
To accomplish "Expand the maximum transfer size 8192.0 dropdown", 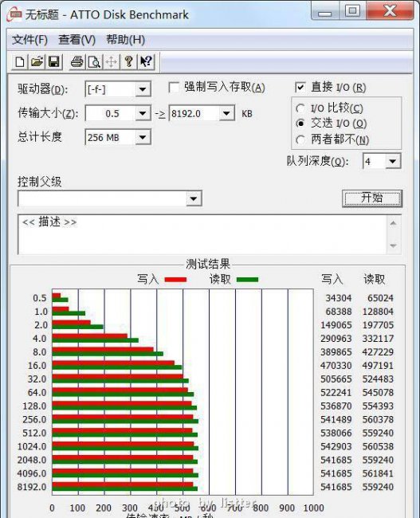I will tap(226, 114).
